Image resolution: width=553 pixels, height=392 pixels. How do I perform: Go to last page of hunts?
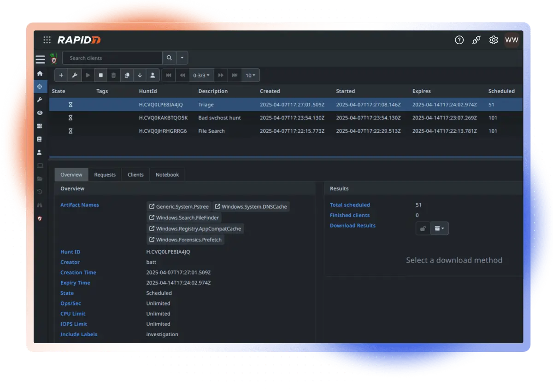(x=234, y=75)
